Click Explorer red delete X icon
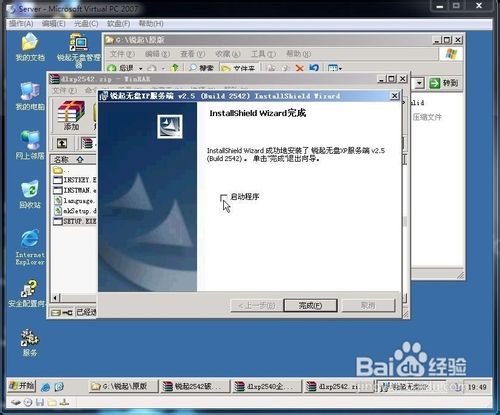This screenshot has width=500, height=415. pos(300,68)
